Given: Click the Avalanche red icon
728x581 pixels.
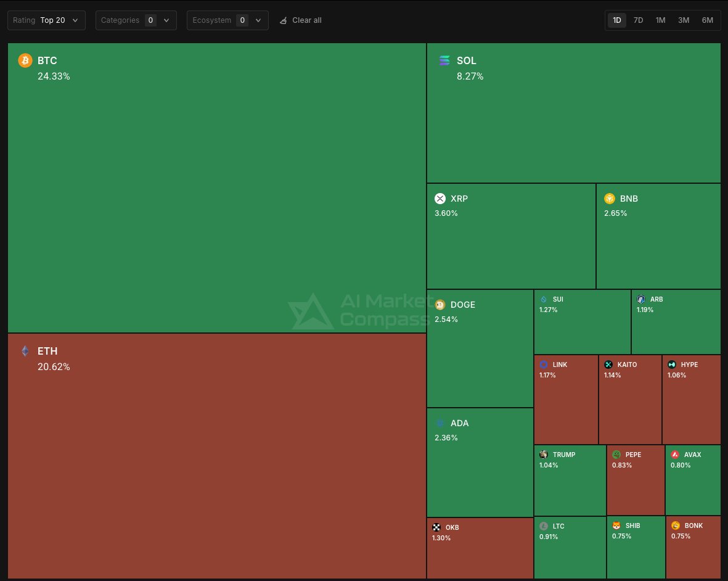Looking at the screenshot, I should coord(675,455).
